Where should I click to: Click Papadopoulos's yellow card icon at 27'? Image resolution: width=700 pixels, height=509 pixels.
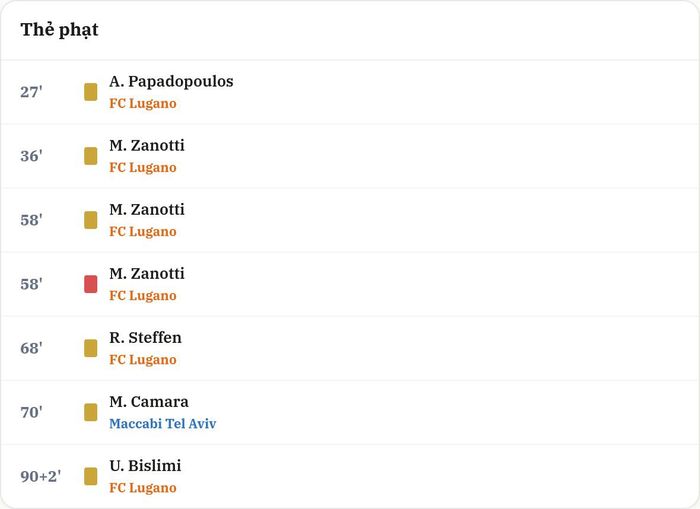[91, 92]
